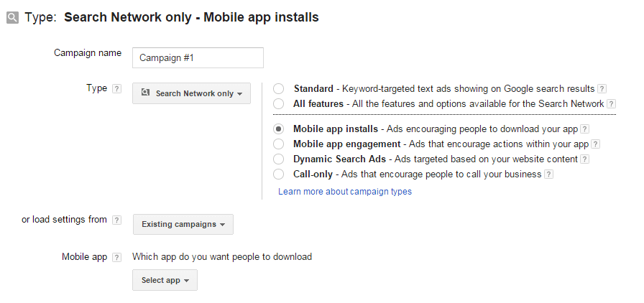Screen dimensions: 644x303
Task: Open help icon for Call-only option
Action: click(x=548, y=174)
